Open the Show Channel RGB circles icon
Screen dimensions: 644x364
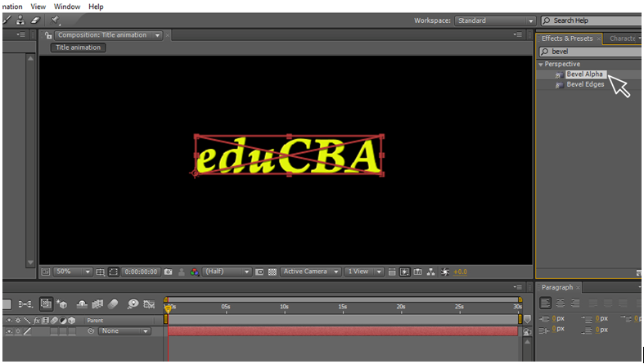click(x=194, y=272)
